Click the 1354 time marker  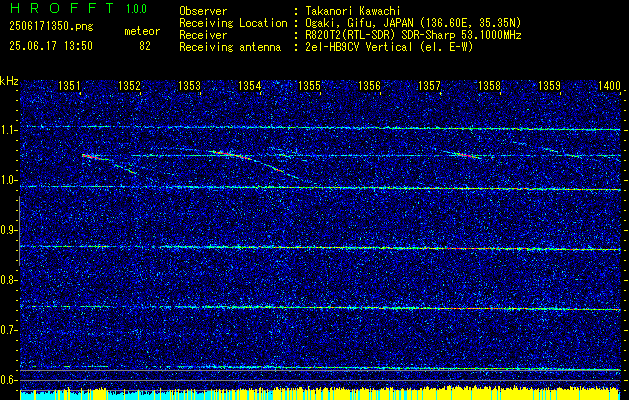[250, 85]
